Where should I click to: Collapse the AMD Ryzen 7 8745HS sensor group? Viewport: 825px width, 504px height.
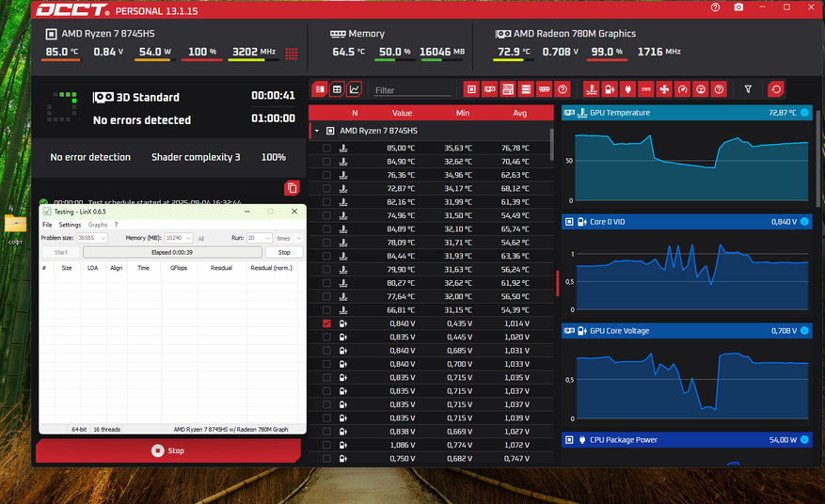pyautogui.click(x=317, y=131)
